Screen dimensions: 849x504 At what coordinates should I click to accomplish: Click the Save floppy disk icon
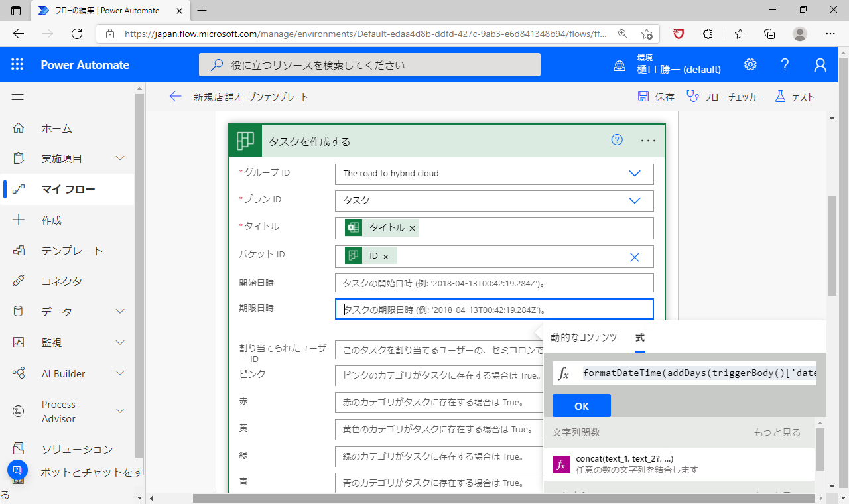pos(643,97)
